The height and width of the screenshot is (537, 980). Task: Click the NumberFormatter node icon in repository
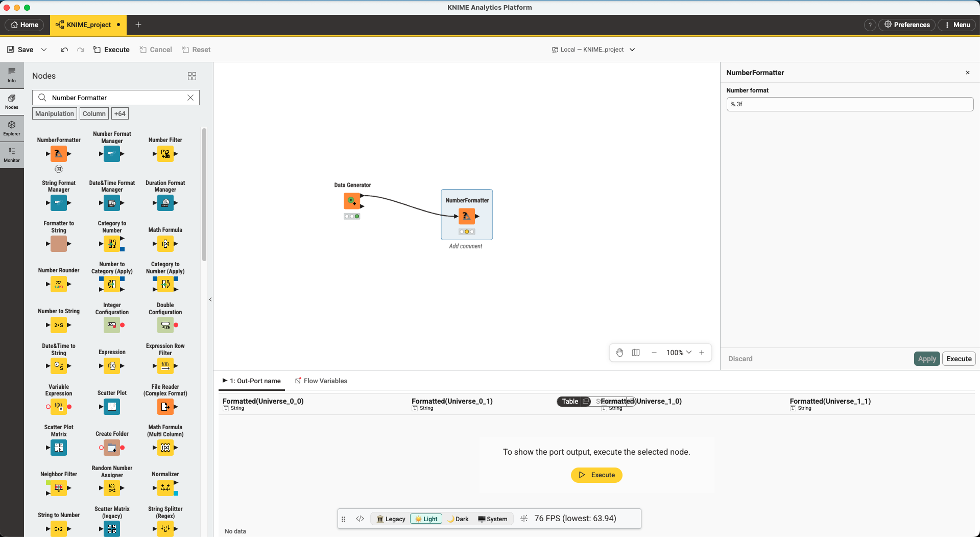[59, 154]
